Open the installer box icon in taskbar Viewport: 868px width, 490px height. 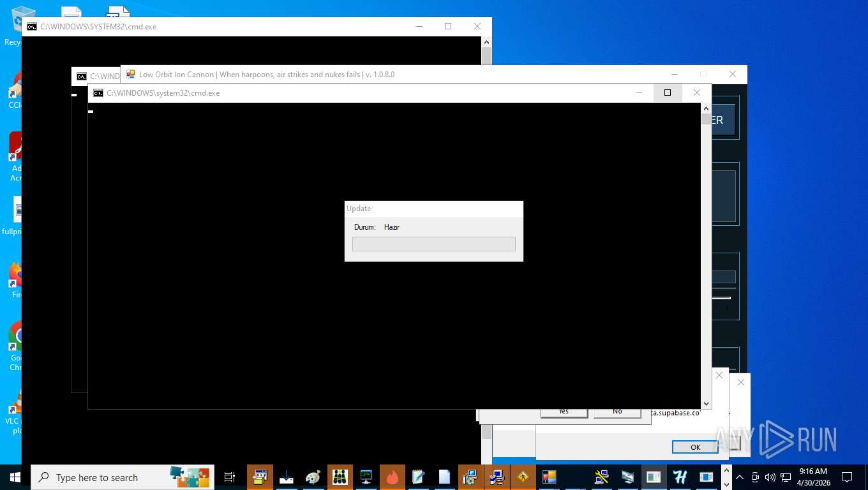(x=260, y=477)
